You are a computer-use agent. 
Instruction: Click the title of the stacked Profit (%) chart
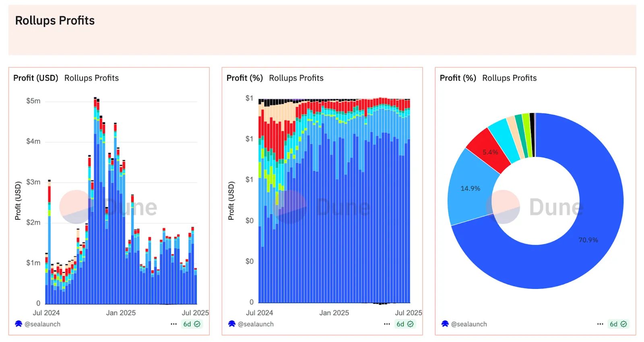(275, 78)
